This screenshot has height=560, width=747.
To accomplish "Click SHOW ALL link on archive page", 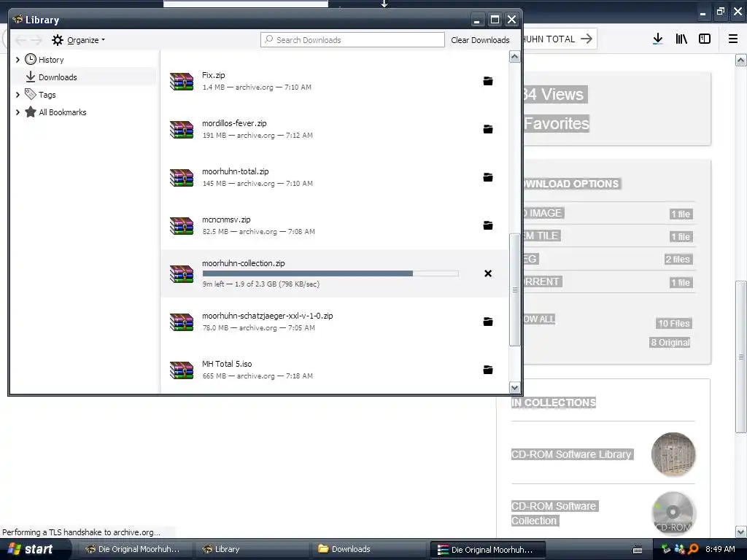I will 539,319.
